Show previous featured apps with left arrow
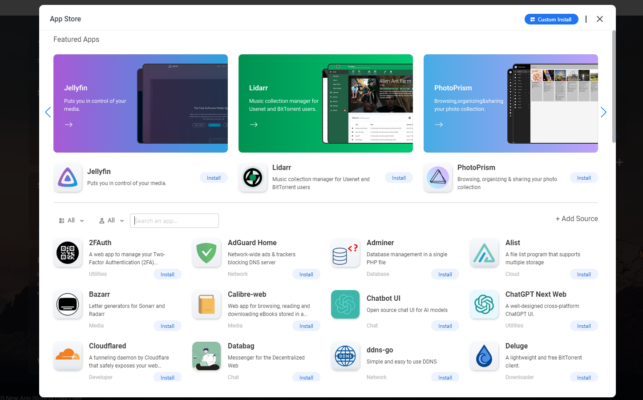Viewport: 643px width, 400px height. click(x=48, y=112)
